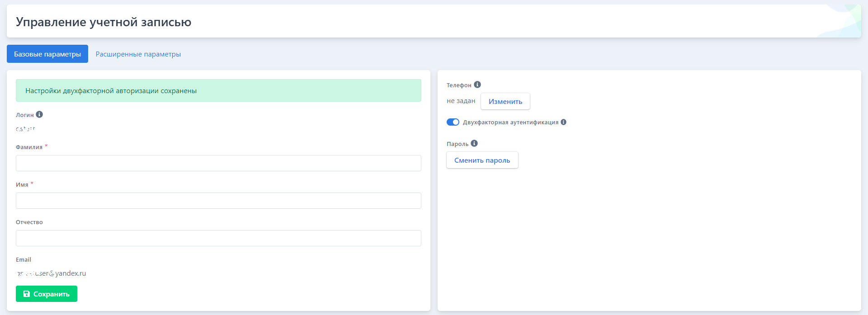Screen dimensions: 868x315
Task: Select the Отчество input field
Action: (x=218, y=238)
